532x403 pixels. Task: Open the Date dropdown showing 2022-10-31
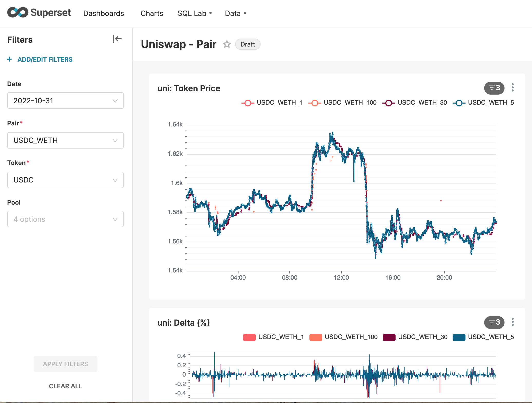(x=66, y=100)
